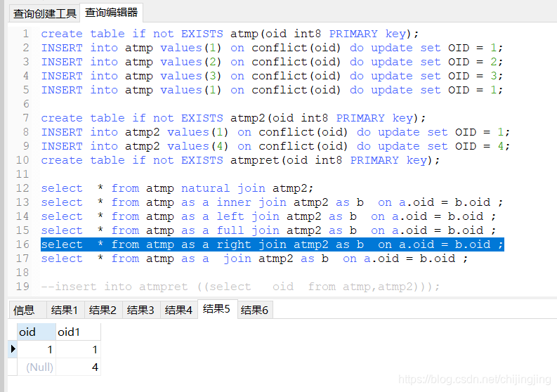Click line number 11 in the gutter
Image resolution: width=557 pixels, height=392 pixels.
coord(22,174)
